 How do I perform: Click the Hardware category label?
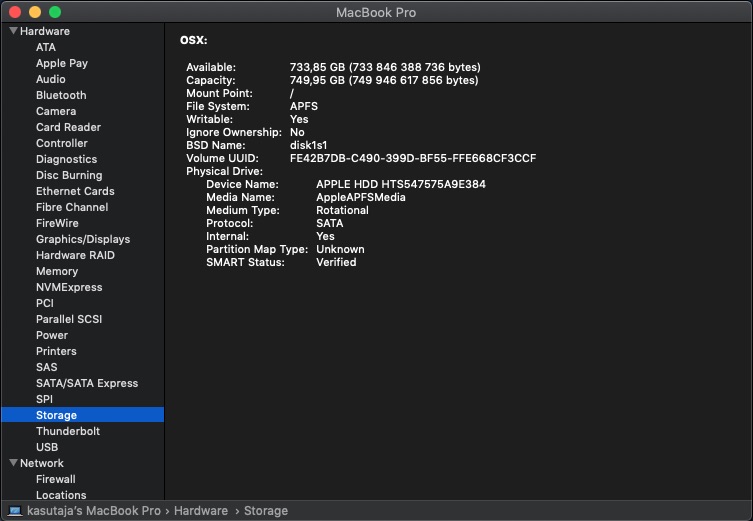(x=45, y=31)
